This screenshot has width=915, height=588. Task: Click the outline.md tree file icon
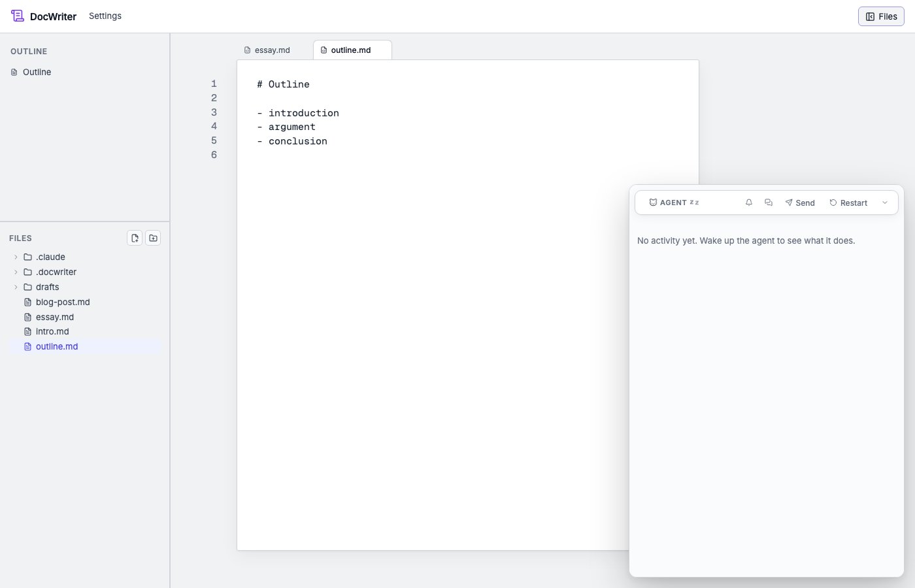pos(27,346)
